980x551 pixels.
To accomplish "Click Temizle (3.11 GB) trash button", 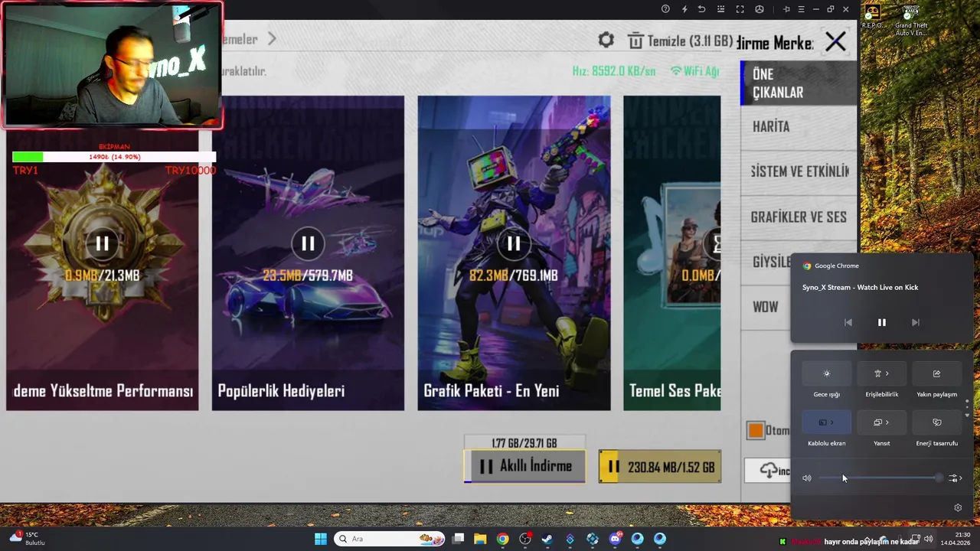I will point(680,41).
